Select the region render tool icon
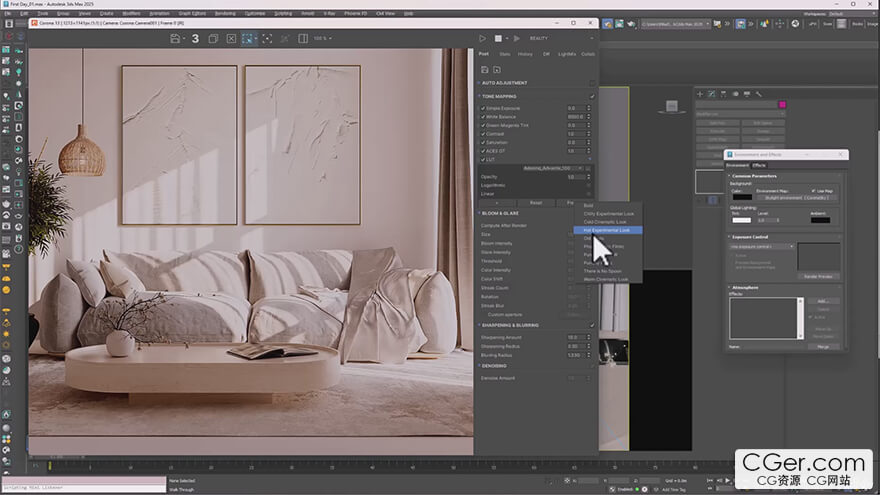Screen dimensions: 880x495 click(x=250, y=39)
